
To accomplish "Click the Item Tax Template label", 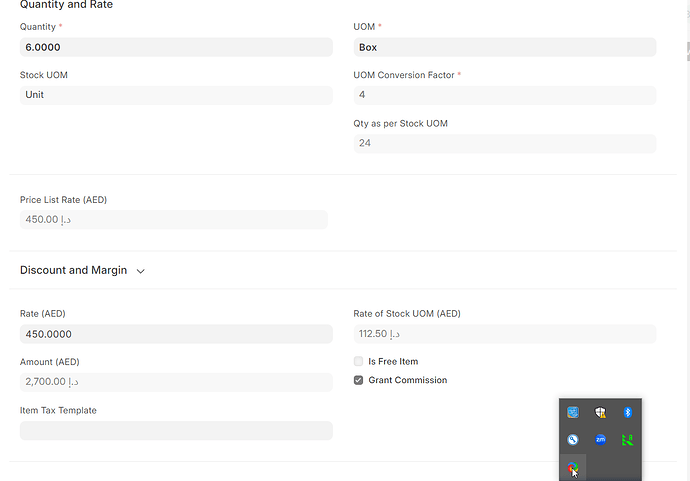I will tap(58, 410).
